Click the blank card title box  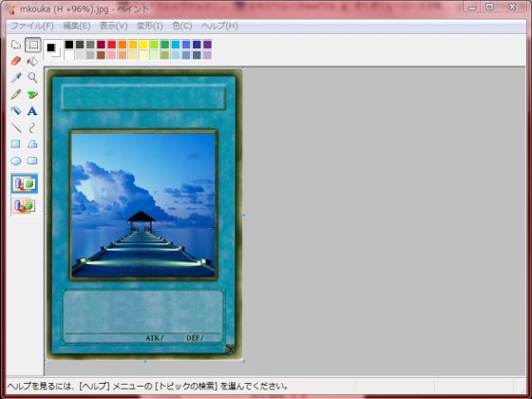click(143, 98)
